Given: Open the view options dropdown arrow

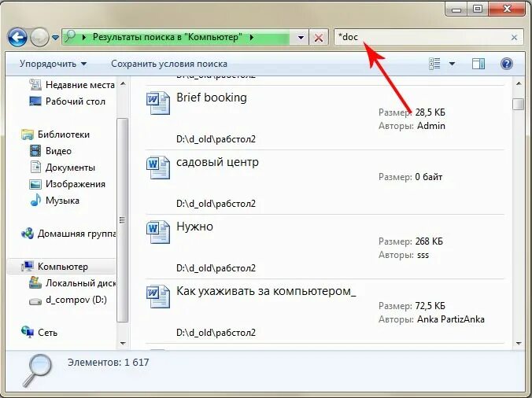Looking at the screenshot, I should click(452, 64).
